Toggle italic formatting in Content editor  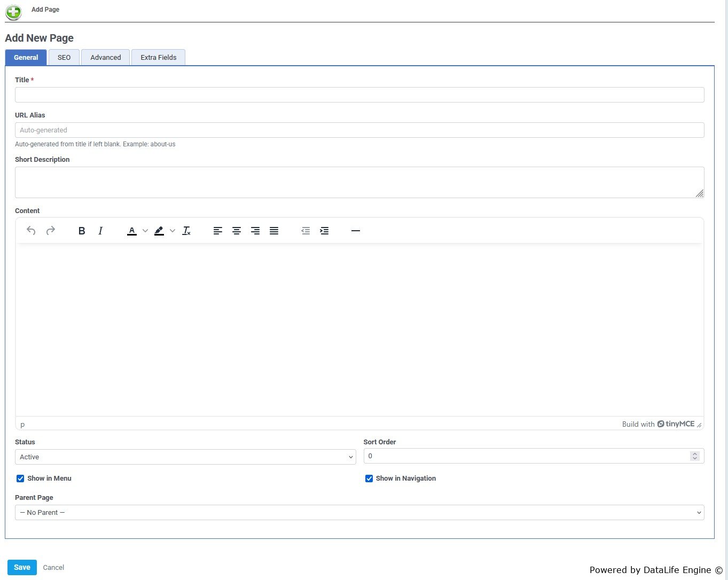point(100,231)
